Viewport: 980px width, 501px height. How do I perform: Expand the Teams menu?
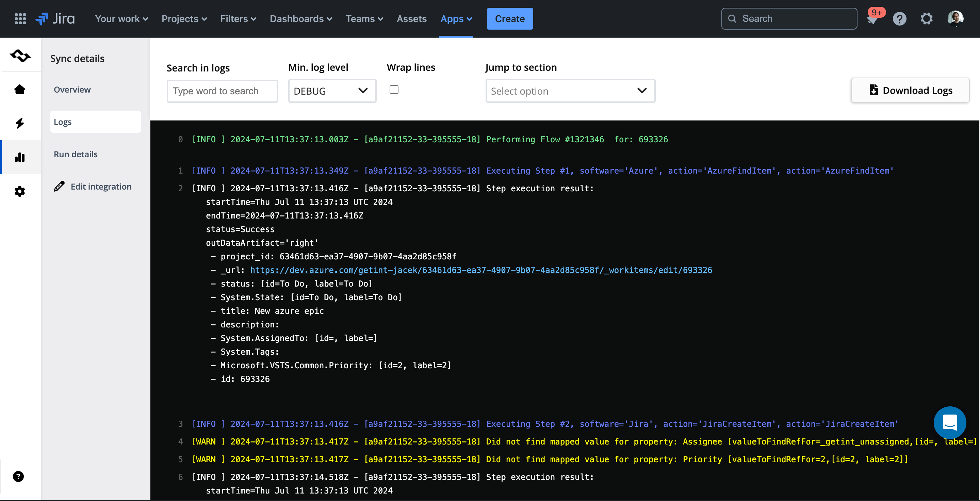pyautogui.click(x=364, y=19)
